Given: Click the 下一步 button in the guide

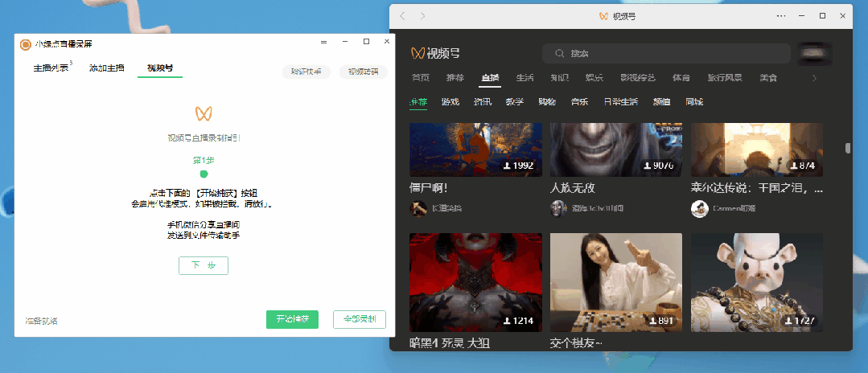Looking at the screenshot, I should (x=204, y=265).
